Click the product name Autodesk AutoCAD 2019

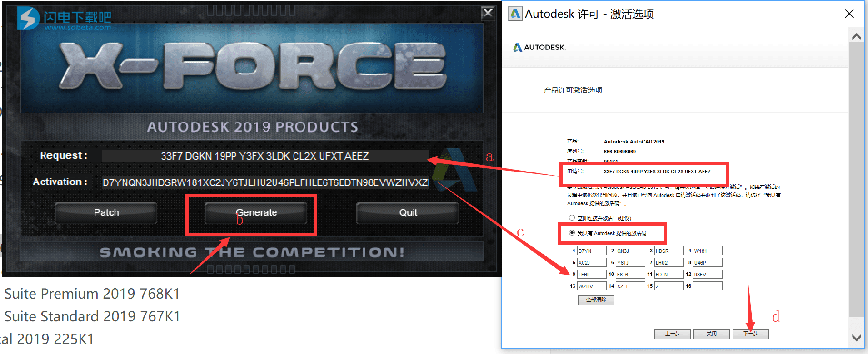pyautogui.click(x=634, y=142)
